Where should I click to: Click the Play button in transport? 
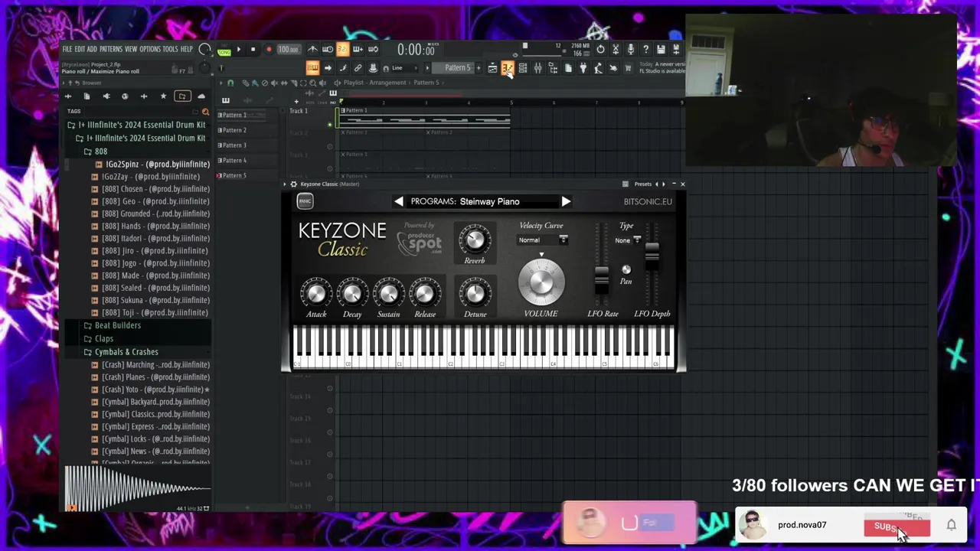[x=238, y=50]
